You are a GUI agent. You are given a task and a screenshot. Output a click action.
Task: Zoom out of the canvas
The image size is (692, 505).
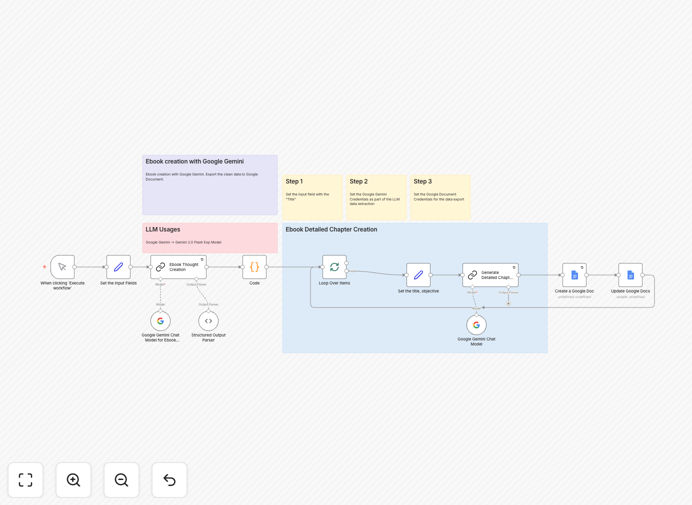[x=121, y=480]
